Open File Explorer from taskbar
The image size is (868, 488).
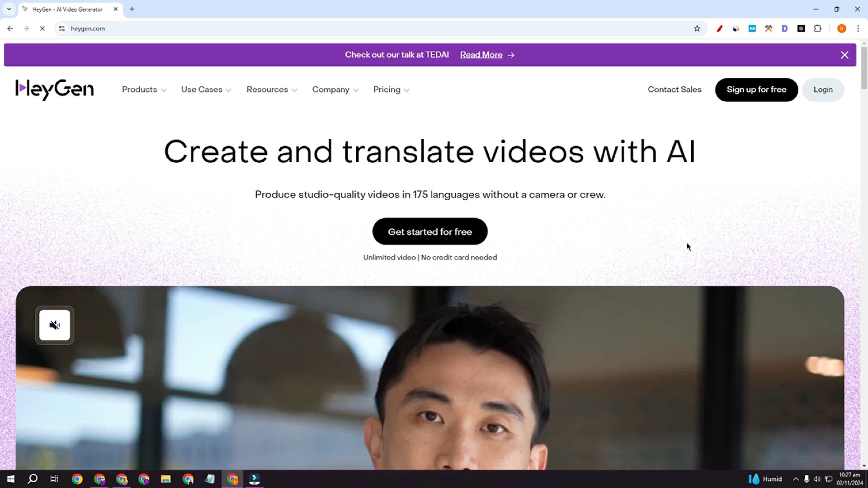165,479
